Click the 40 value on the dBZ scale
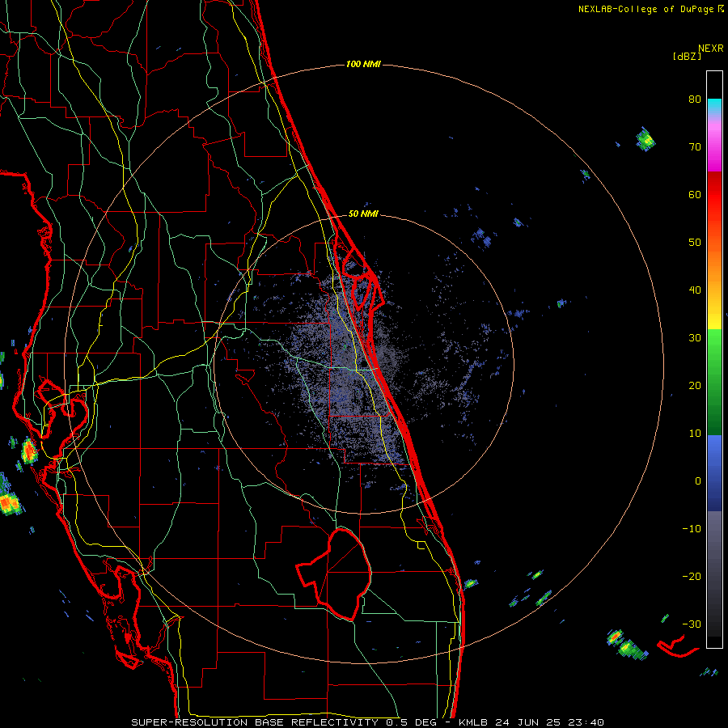This screenshot has height=728, width=728. pos(695,290)
